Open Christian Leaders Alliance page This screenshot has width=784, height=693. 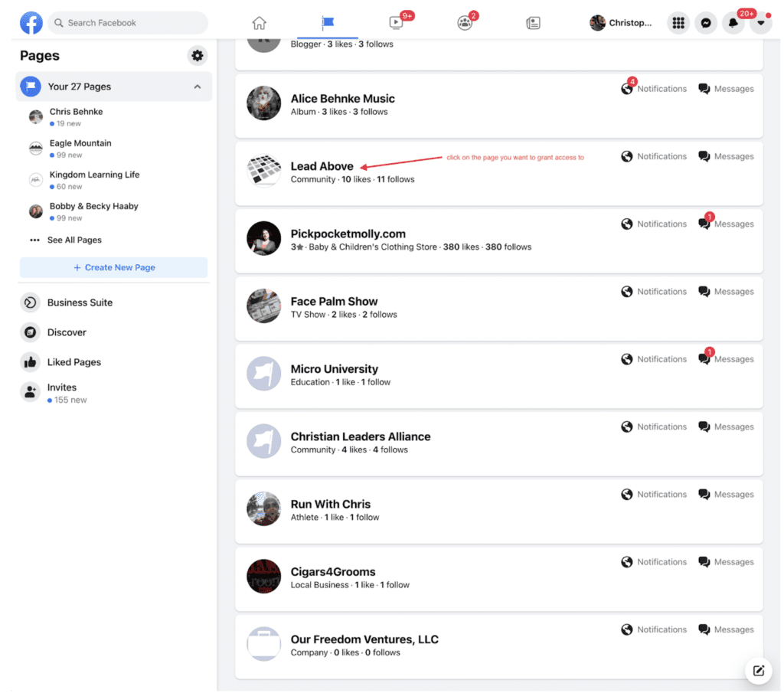click(361, 436)
